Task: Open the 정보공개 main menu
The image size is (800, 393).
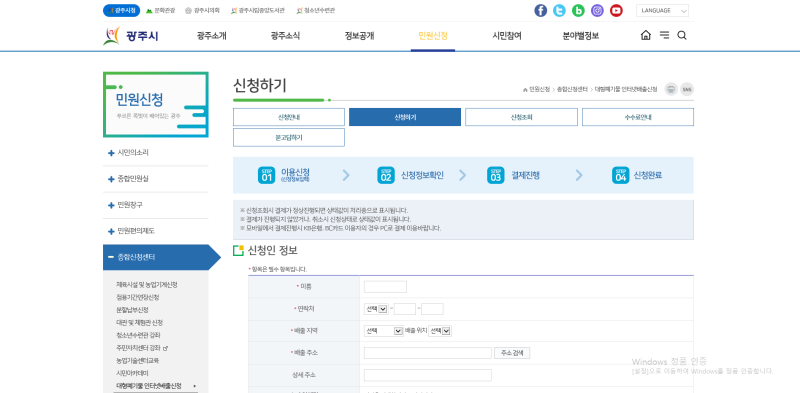Action: point(359,36)
